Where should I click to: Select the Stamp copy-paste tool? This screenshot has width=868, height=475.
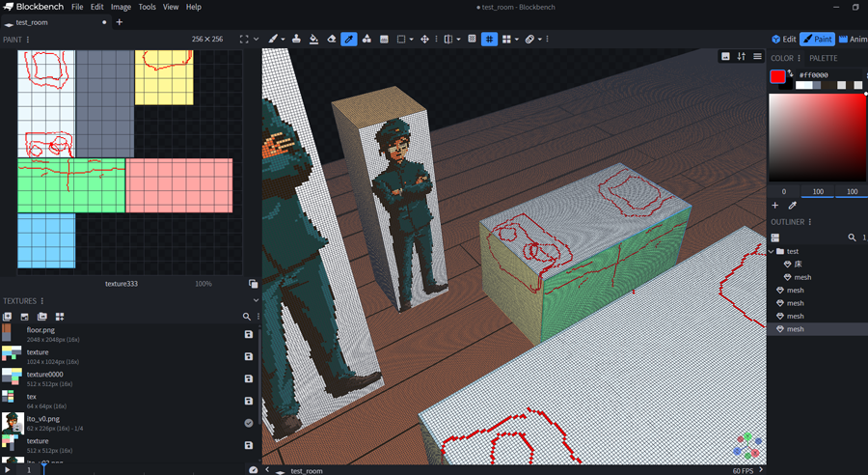click(296, 40)
